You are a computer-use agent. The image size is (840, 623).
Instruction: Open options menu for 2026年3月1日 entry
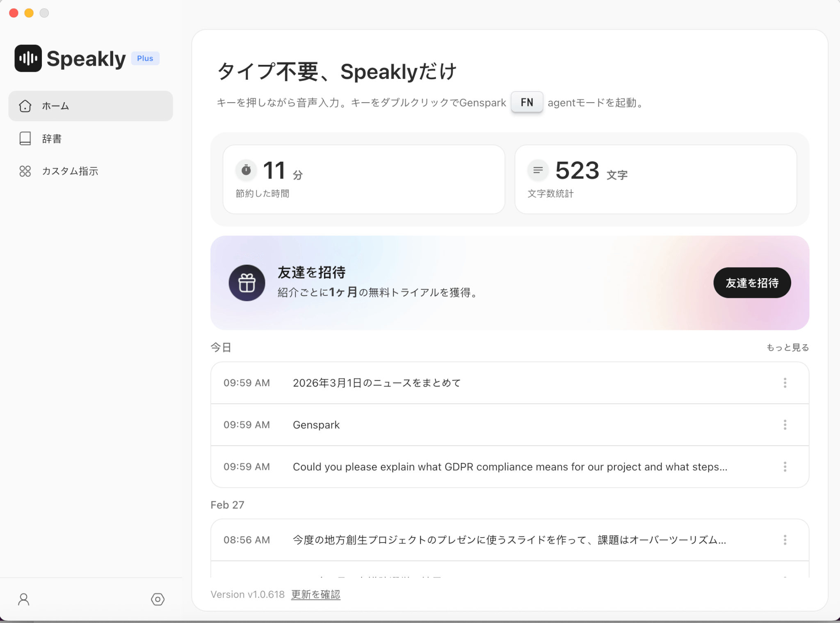[785, 383]
